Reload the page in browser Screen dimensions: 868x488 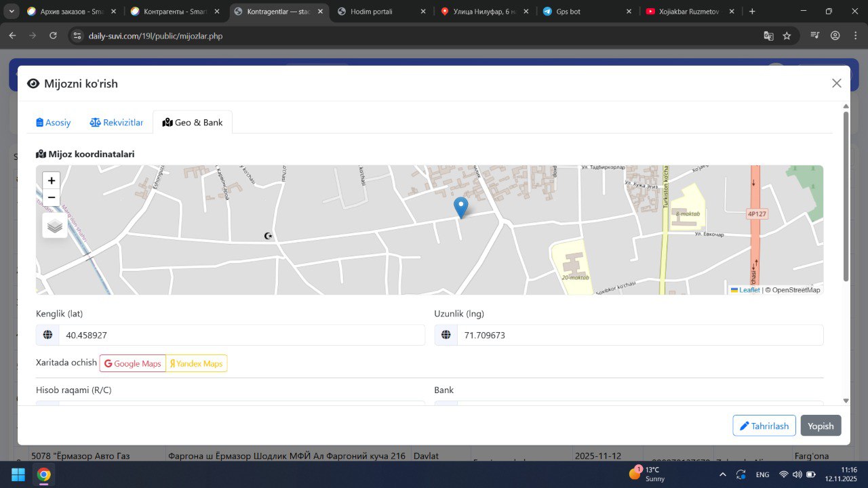pos(53,36)
